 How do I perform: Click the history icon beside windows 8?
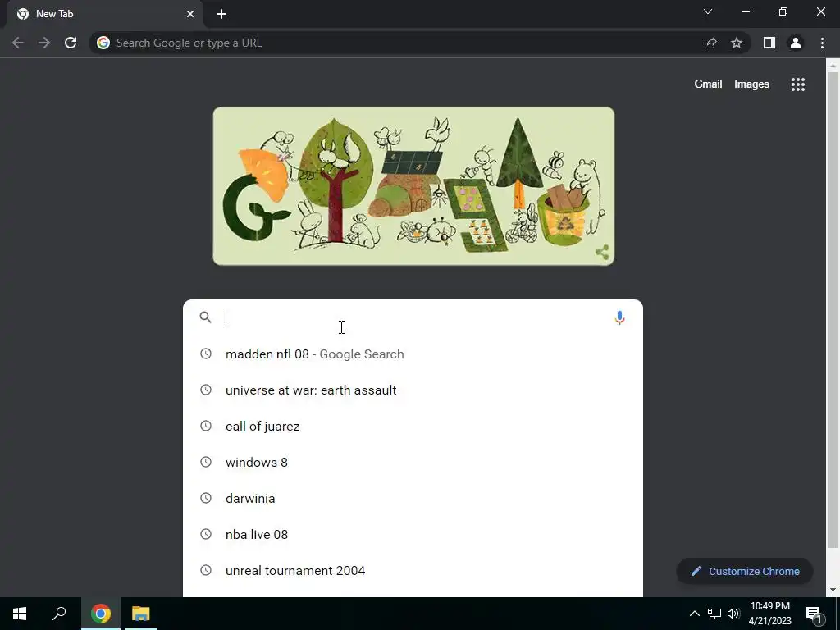pos(206,462)
